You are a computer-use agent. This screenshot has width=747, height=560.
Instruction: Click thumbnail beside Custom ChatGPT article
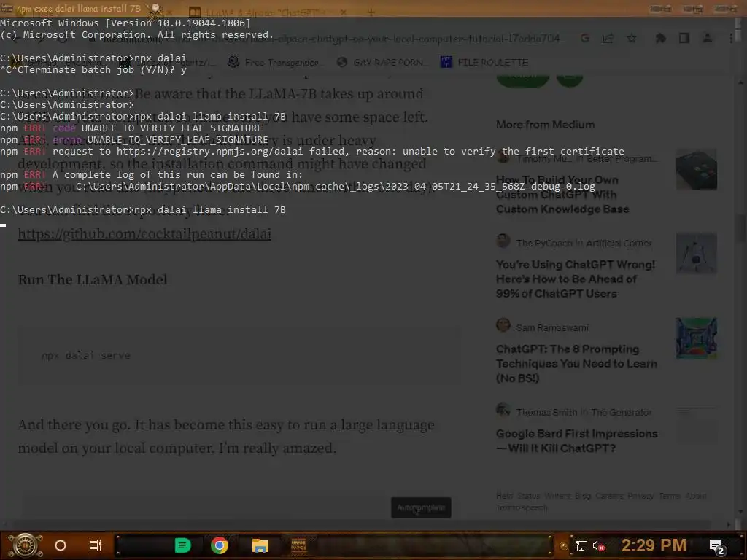697,169
